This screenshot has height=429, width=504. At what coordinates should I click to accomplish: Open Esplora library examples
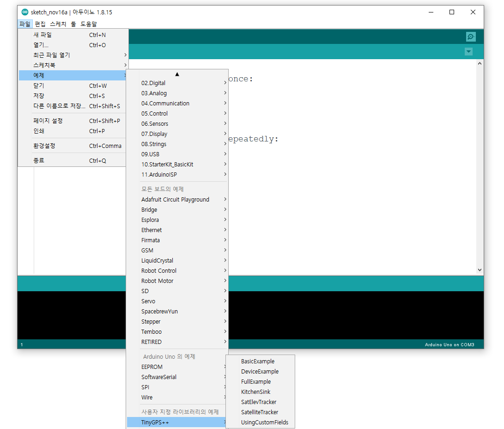click(x=177, y=220)
